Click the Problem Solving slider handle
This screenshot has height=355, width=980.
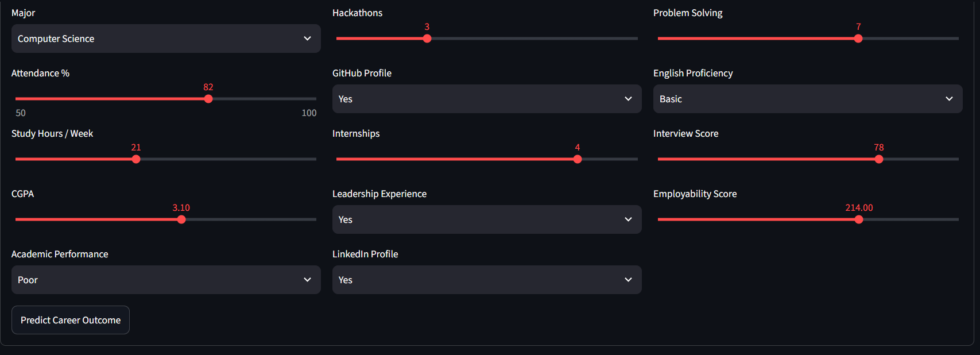(858, 38)
